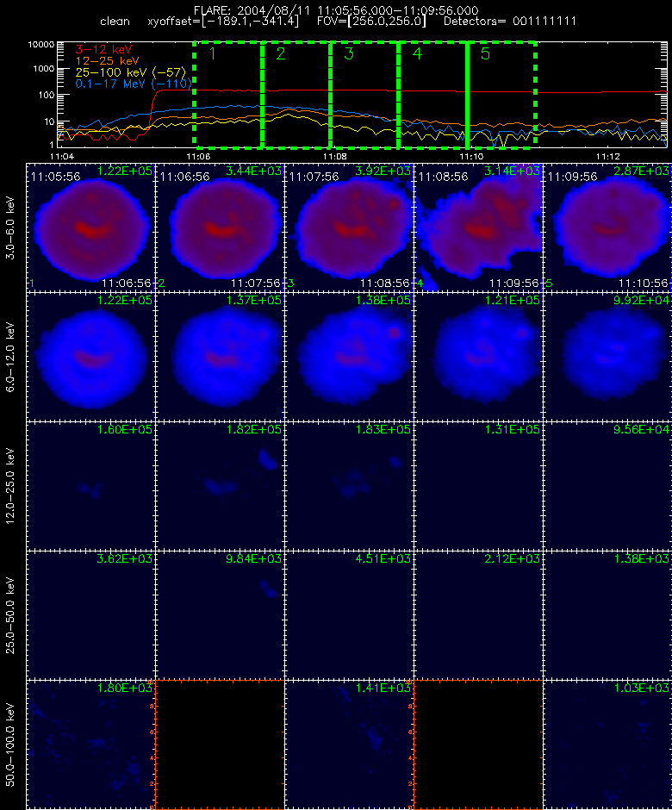The width and height of the screenshot is (672, 810).
Task: Click the '11:06:56' end time in the first image
Action: click(127, 283)
